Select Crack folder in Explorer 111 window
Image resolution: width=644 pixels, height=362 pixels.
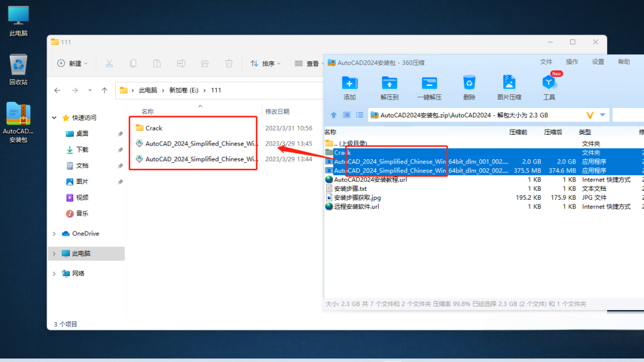point(154,128)
